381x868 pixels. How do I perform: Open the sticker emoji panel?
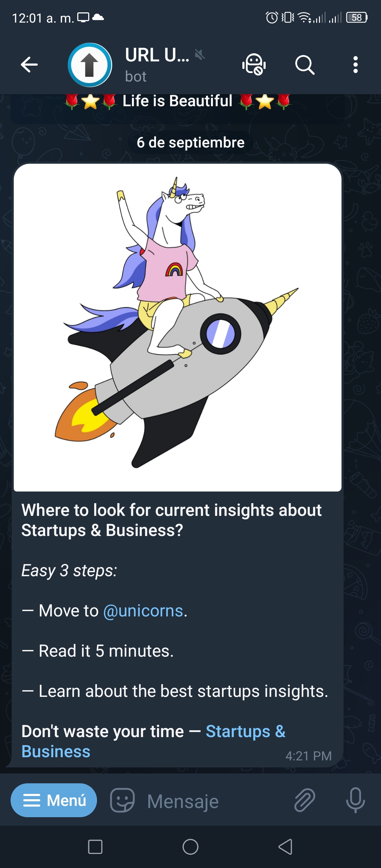(x=122, y=800)
